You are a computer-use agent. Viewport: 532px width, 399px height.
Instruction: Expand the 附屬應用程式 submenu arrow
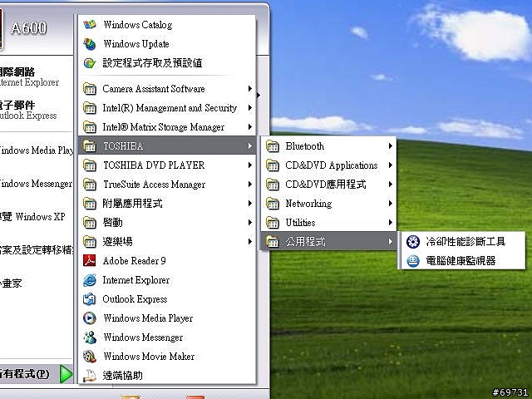(x=250, y=203)
